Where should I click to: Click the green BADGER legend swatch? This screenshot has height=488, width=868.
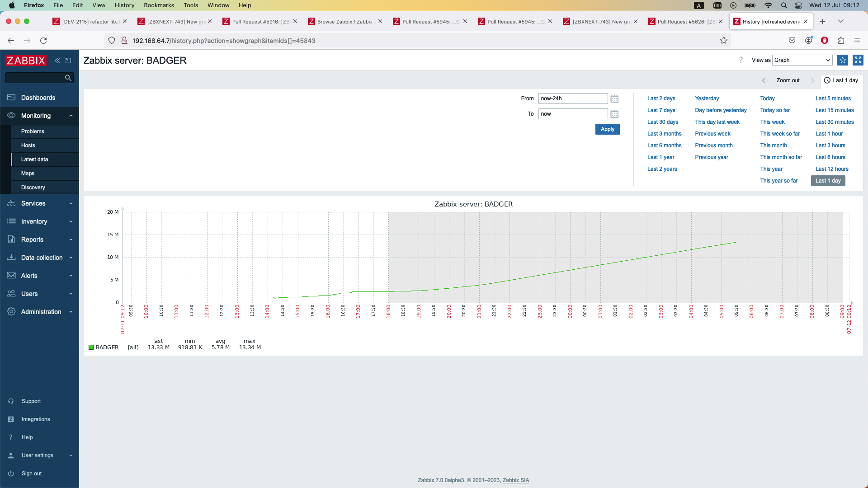pyautogui.click(x=91, y=347)
